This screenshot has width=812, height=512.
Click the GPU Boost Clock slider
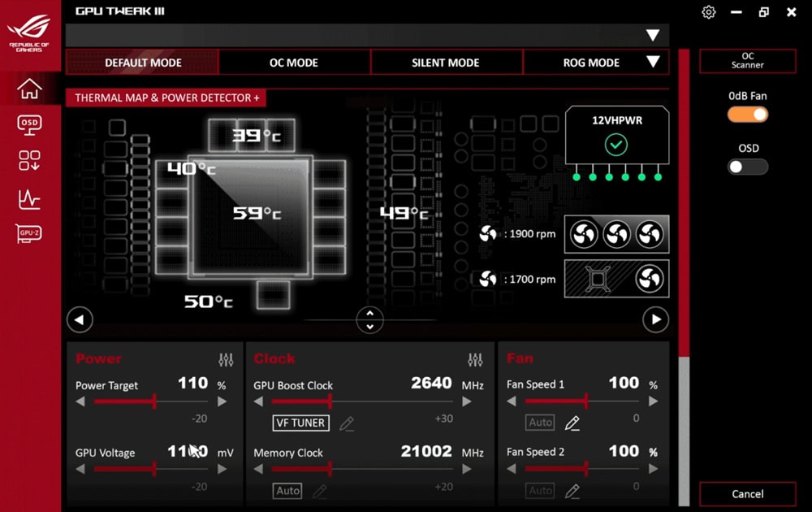[362, 401]
